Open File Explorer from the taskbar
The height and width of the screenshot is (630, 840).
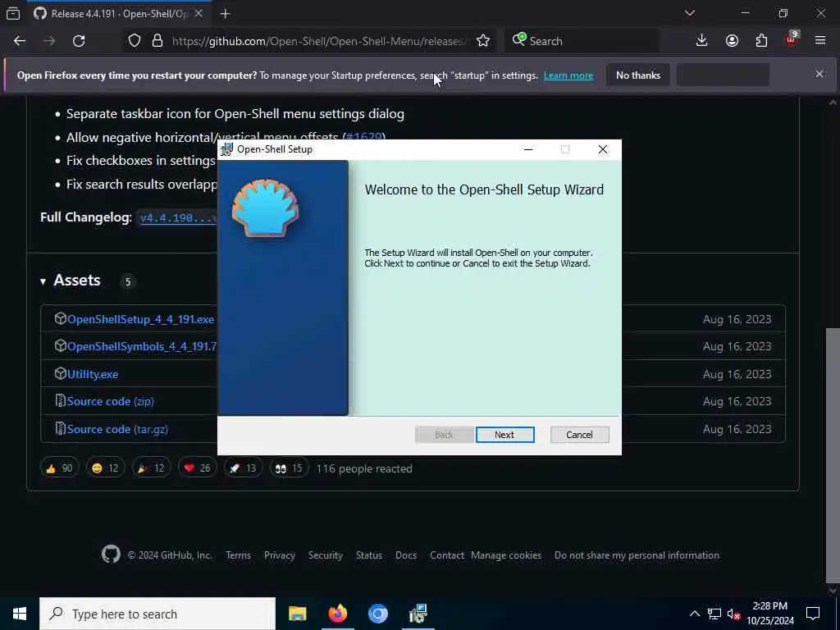(x=297, y=614)
